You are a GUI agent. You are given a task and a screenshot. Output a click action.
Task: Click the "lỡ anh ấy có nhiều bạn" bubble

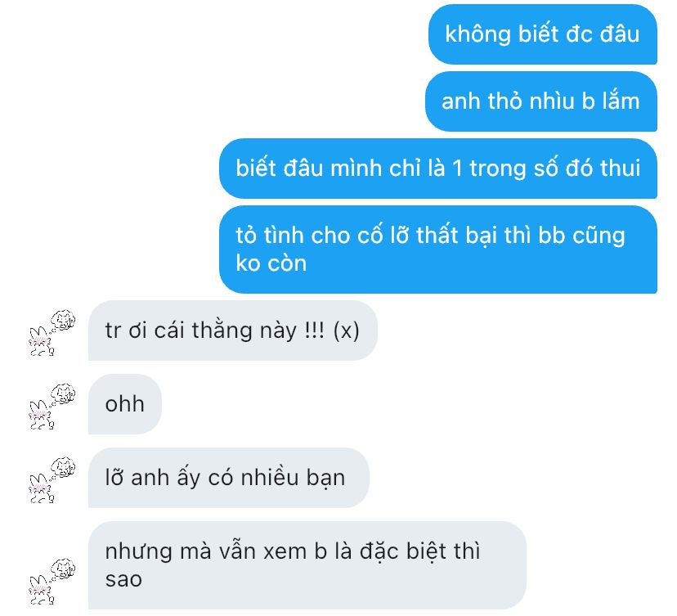tap(229, 478)
